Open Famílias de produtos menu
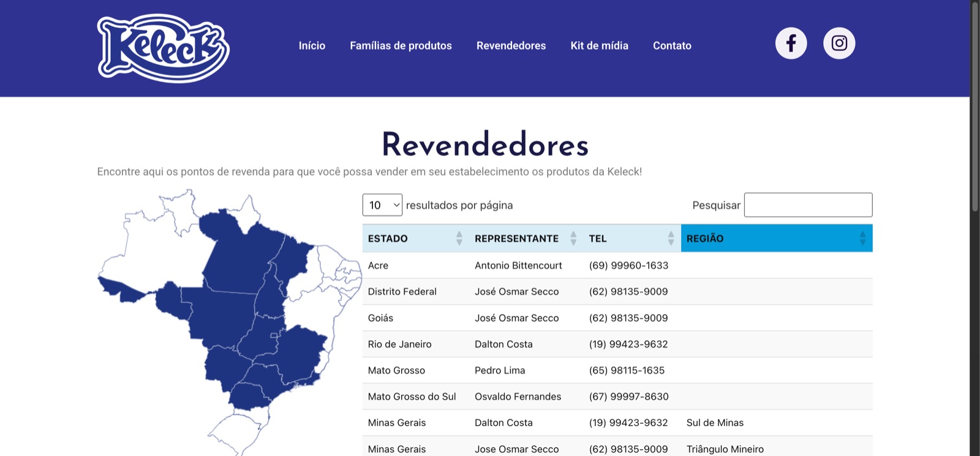Image resolution: width=980 pixels, height=456 pixels. point(401,46)
